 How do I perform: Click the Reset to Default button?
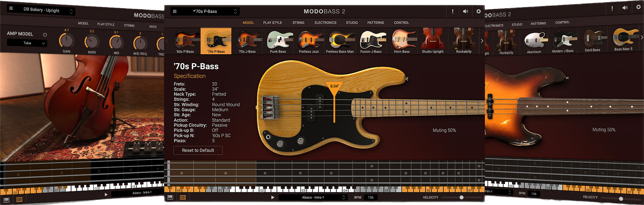click(x=198, y=150)
